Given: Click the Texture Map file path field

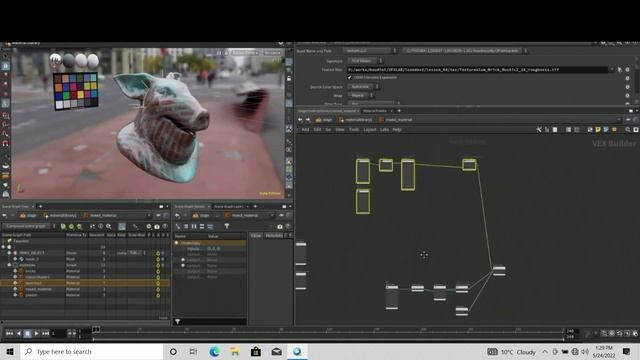Looking at the screenshot, I should tap(478, 69).
